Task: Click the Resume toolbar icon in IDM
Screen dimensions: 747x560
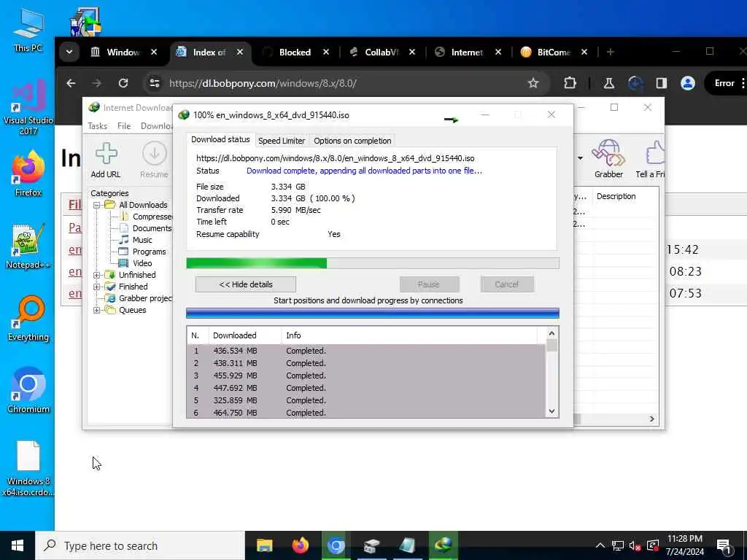Action: [x=154, y=160]
